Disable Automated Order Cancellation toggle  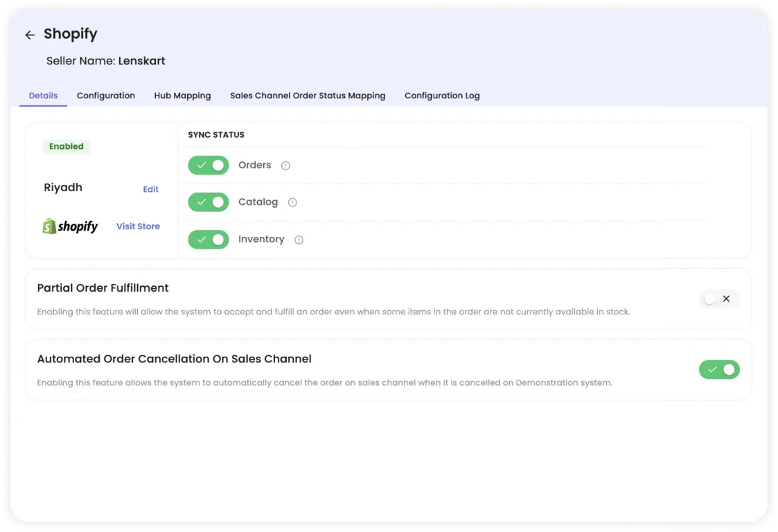pyautogui.click(x=719, y=369)
